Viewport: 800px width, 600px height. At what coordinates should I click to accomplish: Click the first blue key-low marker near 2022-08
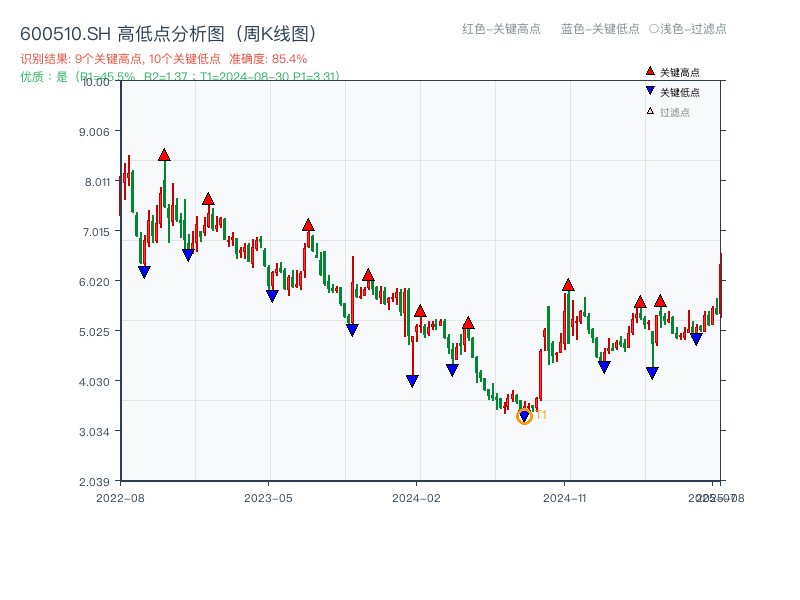point(143,270)
